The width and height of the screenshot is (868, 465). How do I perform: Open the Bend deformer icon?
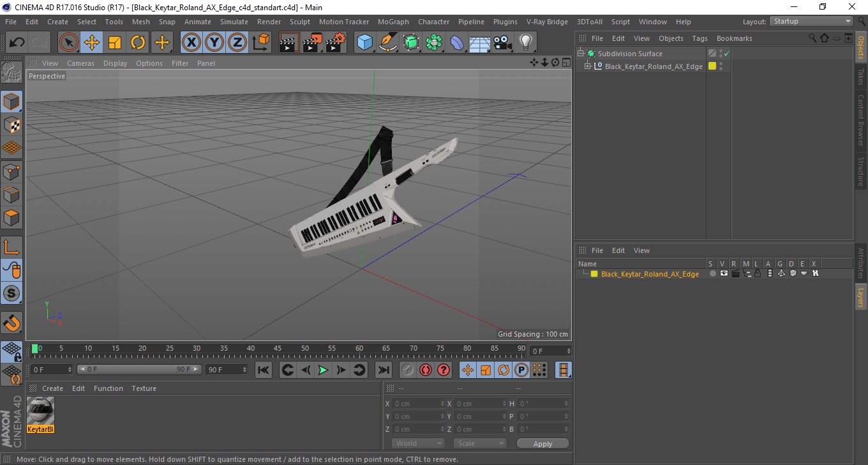coord(457,43)
